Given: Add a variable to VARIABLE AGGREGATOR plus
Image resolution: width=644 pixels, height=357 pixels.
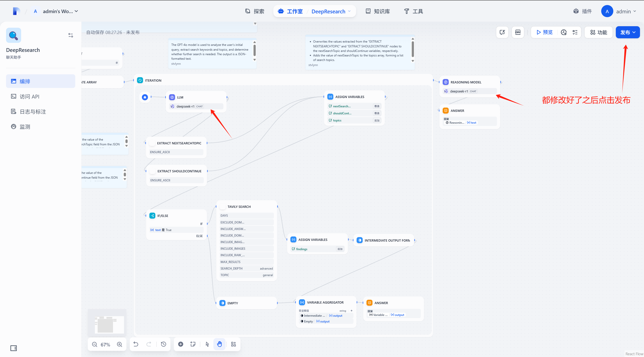Looking at the screenshot, I should click(352, 311).
